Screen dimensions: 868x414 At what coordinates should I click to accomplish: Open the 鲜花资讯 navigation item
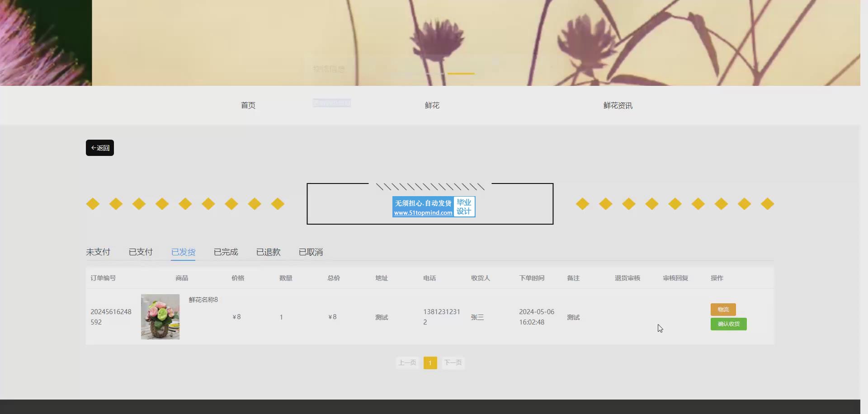618,105
